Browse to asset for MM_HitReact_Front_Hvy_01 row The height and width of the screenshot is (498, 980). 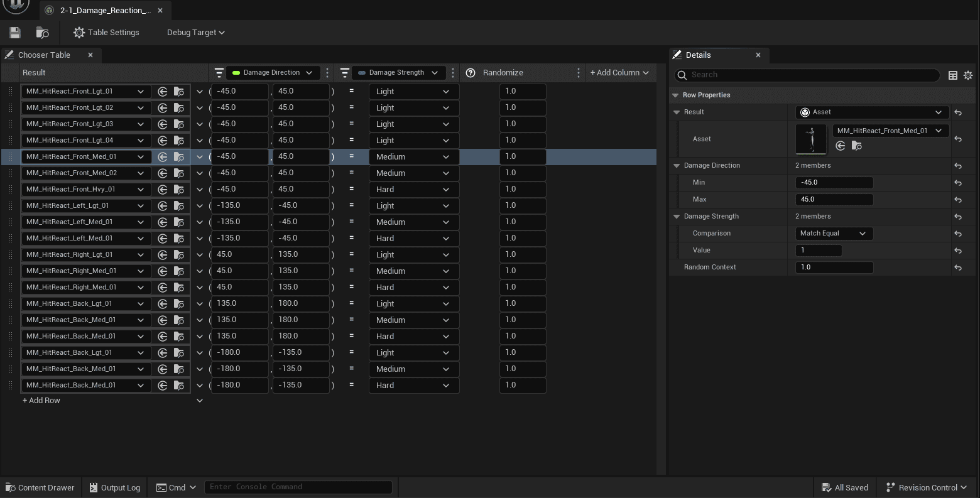pyautogui.click(x=179, y=190)
